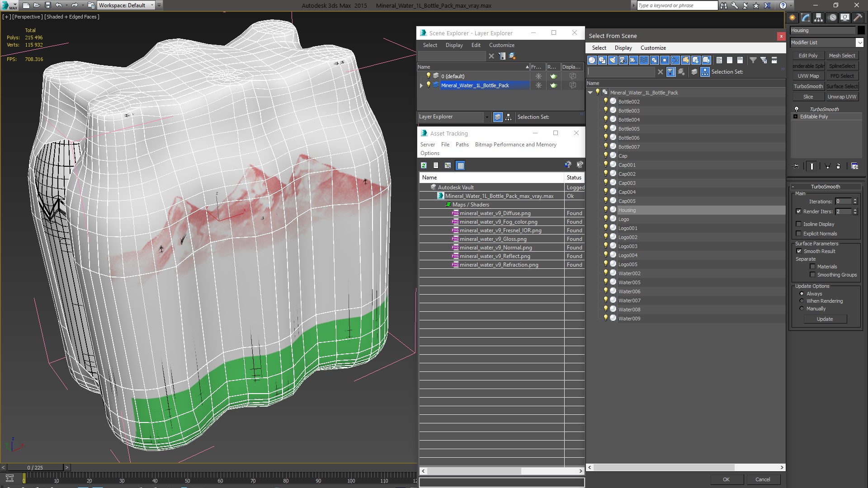Open the Motion panel tab
Screen dimensions: 868x488
pyautogui.click(x=832, y=18)
